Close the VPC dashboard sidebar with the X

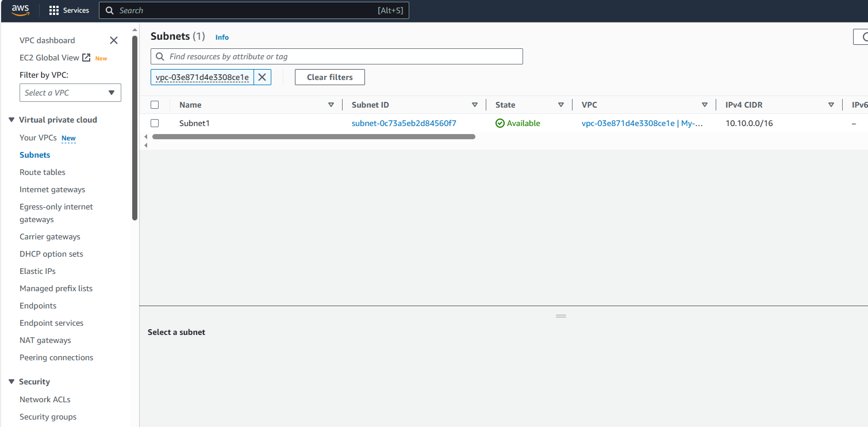(113, 40)
